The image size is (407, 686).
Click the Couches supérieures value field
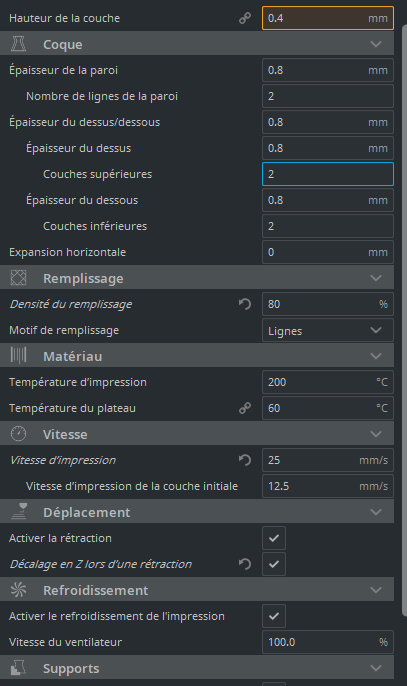pyautogui.click(x=328, y=174)
